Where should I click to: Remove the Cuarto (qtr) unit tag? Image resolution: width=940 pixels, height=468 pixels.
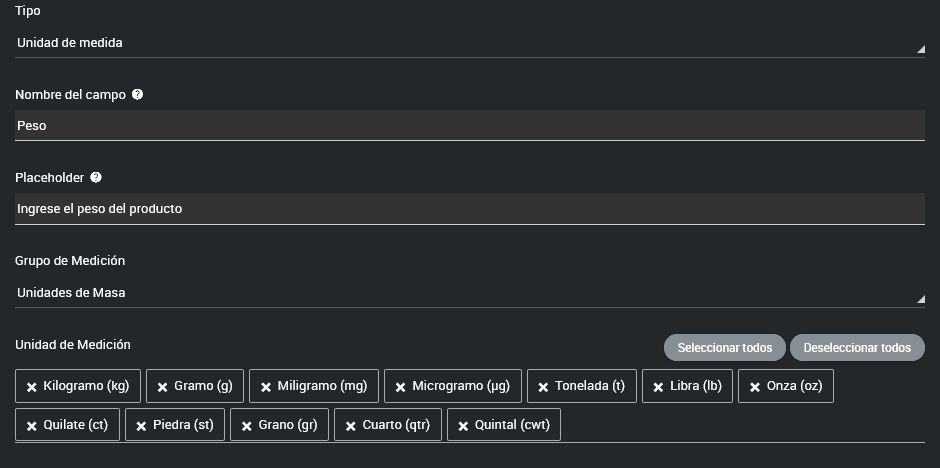[x=350, y=426]
